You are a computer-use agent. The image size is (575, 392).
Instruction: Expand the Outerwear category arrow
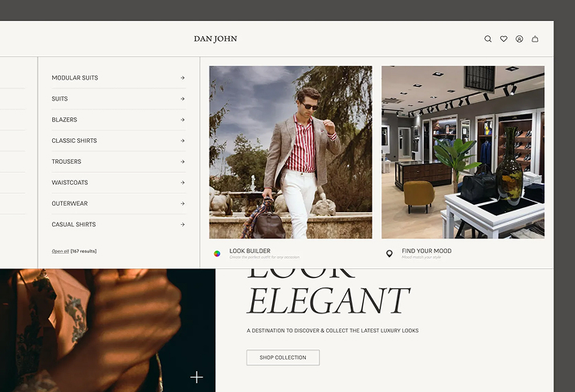click(182, 203)
